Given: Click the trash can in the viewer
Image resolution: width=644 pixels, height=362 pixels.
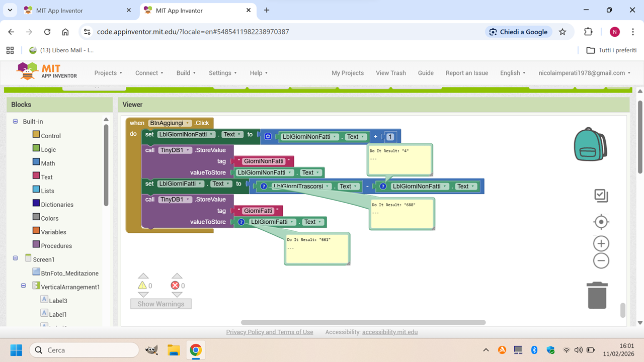Looking at the screenshot, I should (x=597, y=295).
